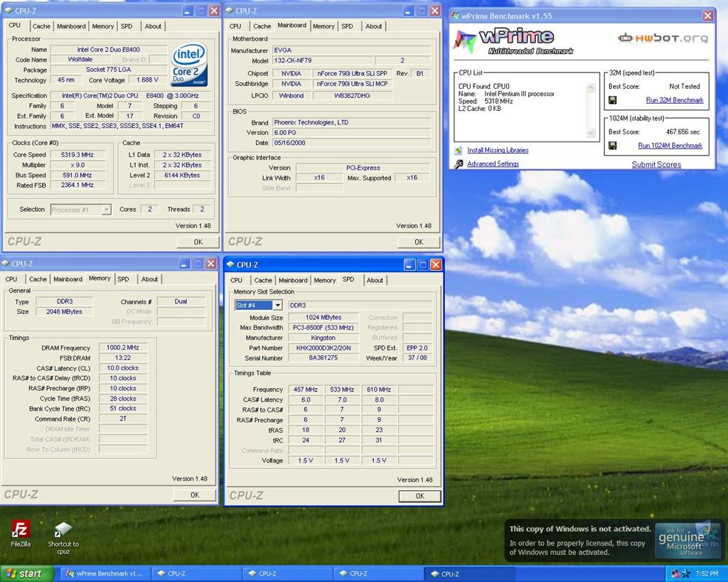This screenshot has width=728, height=582.
Task: Click the FSB:DRAM ratio 13:22
Action: pyautogui.click(x=122, y=358)
